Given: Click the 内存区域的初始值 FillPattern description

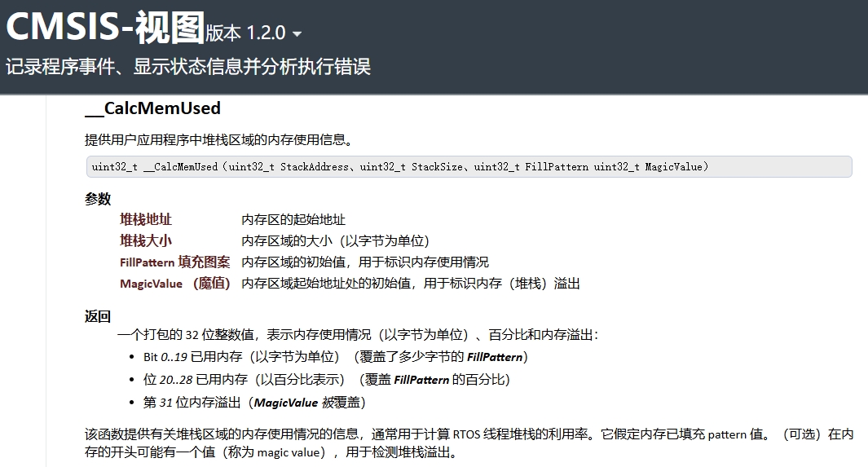Looking at the screenshot, I should (365, 262).
